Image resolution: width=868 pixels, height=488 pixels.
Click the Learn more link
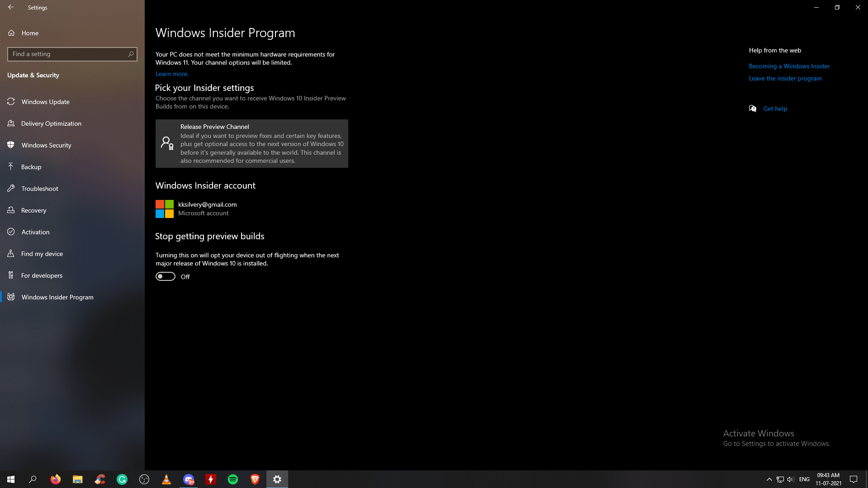coord(172,74)
